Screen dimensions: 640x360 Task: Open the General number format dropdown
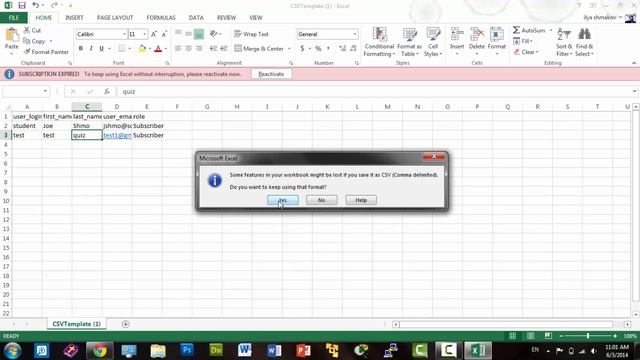355,34
